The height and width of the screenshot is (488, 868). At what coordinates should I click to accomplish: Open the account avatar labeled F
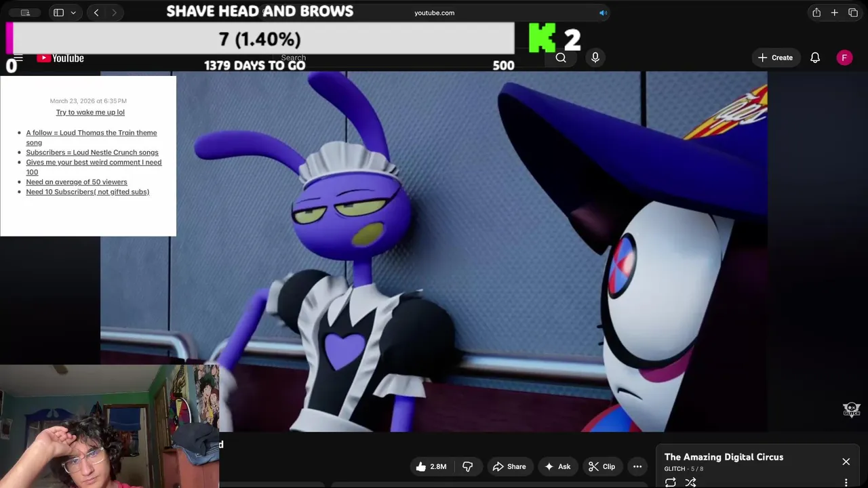(x=844, y=58)
